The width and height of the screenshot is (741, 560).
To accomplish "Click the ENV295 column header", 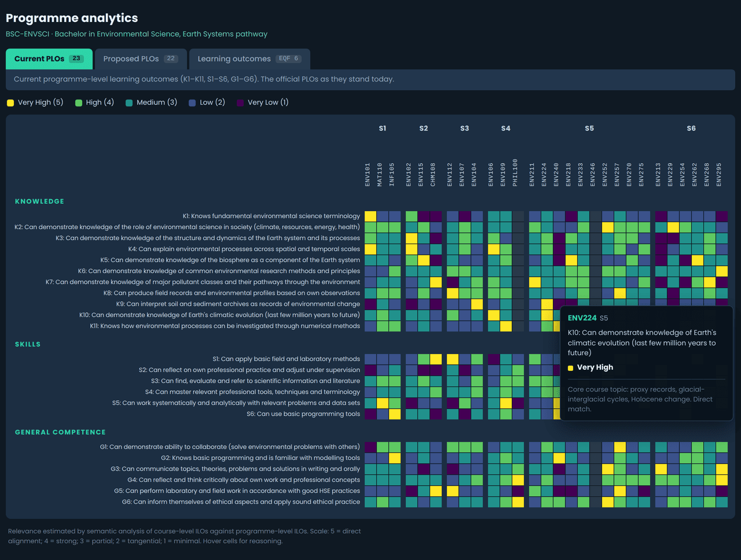I will 720,174.
